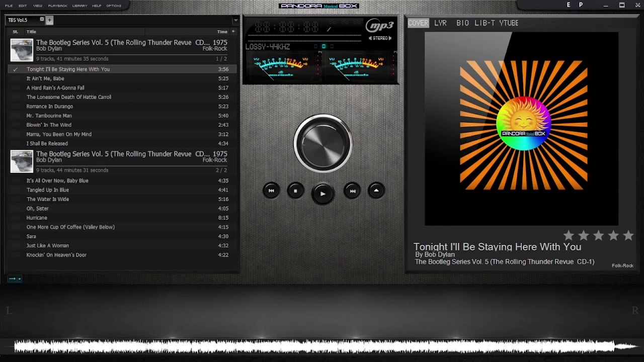Select track "Blowin' In The Wind"

click(x=122, y=125)
